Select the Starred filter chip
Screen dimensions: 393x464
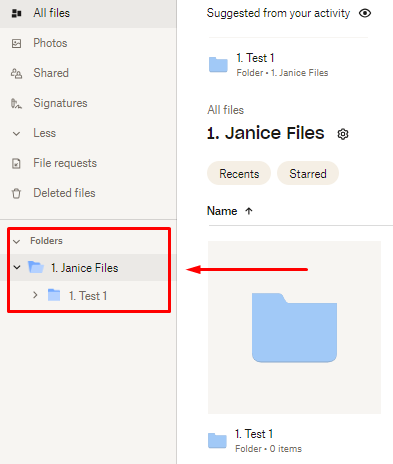point(308,173)
